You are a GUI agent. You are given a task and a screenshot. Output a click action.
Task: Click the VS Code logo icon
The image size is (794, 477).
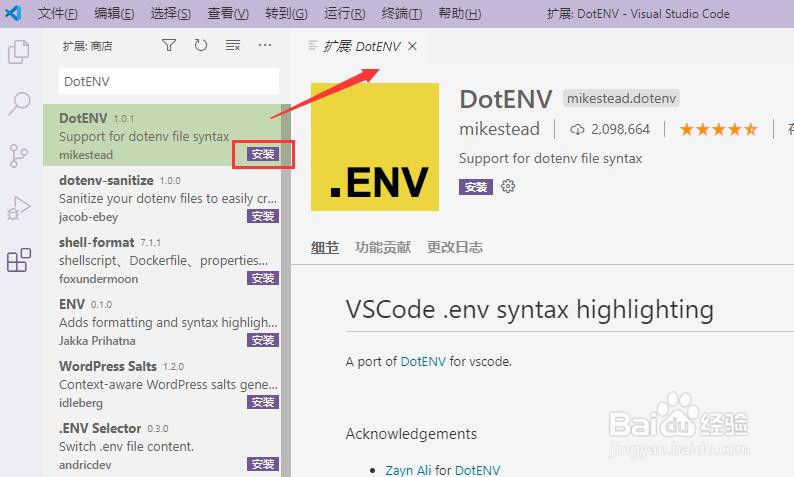coord(13,13)
